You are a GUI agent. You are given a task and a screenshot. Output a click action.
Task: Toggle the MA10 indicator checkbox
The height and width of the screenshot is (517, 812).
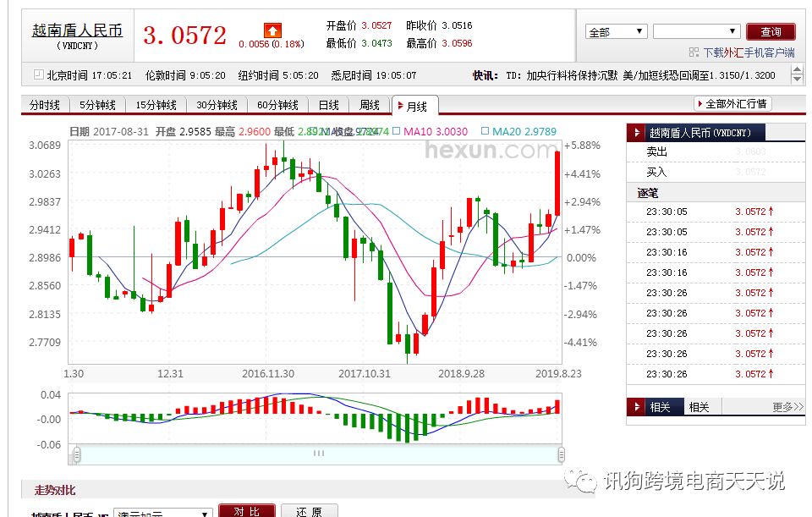(396, 131)
